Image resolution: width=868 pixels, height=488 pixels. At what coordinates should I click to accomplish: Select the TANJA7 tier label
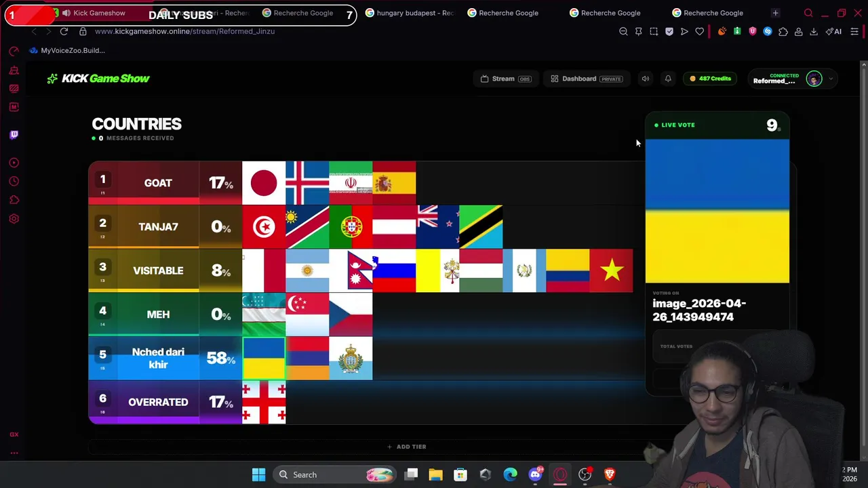click(158, 226)
